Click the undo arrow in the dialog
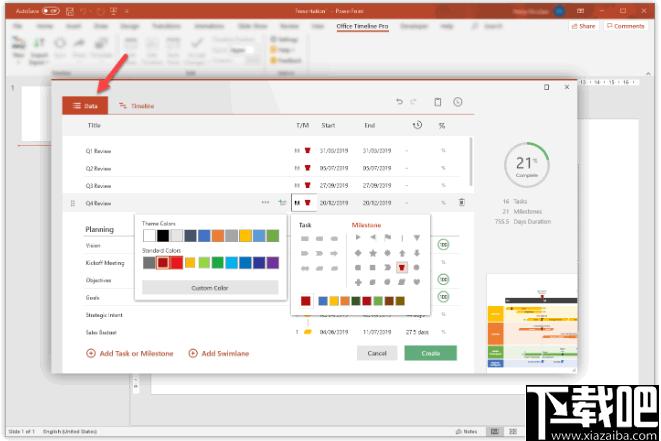 point(399,102)
